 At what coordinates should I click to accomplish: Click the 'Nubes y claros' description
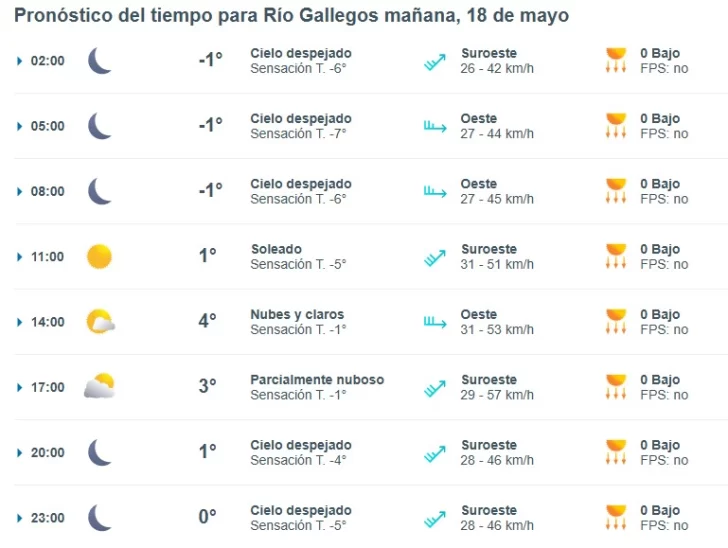tap(297, 315)
